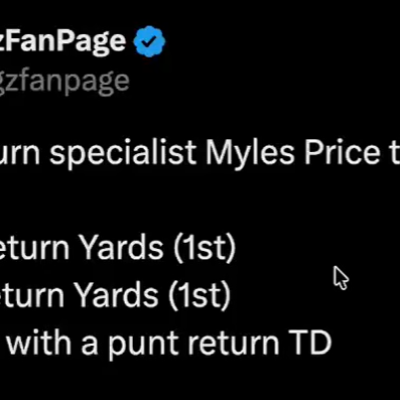
Task: Open the @gzfanpage handle link
Action: (64, 82)
